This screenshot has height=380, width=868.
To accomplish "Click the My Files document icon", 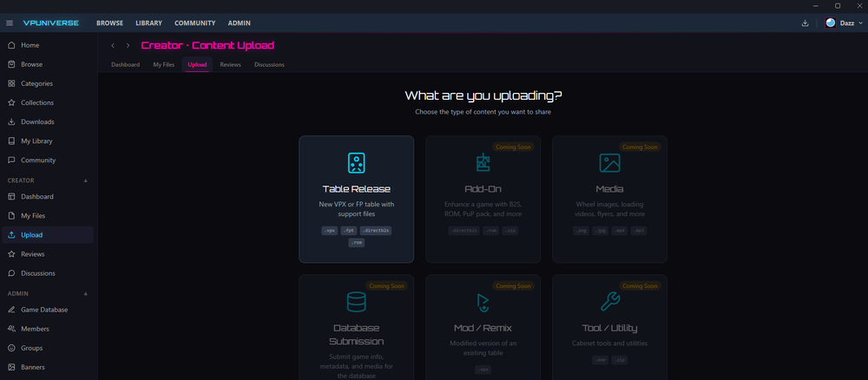I will [11, 216].
